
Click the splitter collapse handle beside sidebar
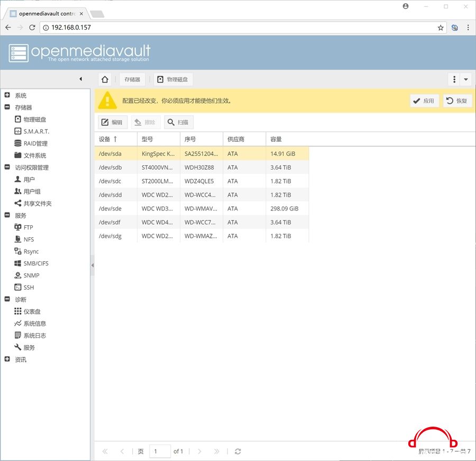92,265
